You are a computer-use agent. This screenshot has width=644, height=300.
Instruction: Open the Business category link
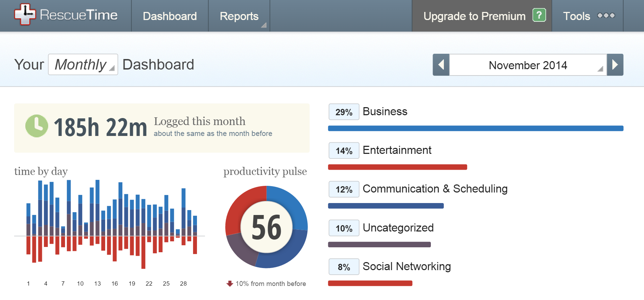click(385, 111)
